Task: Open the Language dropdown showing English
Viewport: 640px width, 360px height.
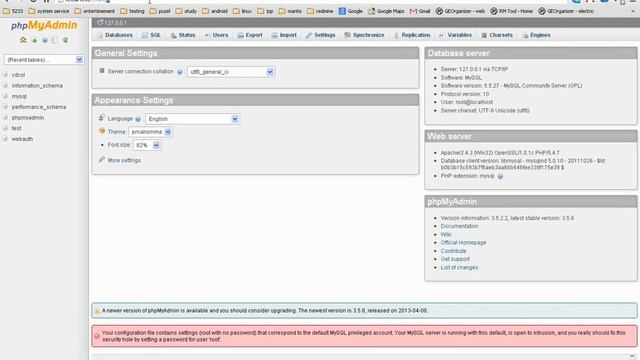Action: 192,119
